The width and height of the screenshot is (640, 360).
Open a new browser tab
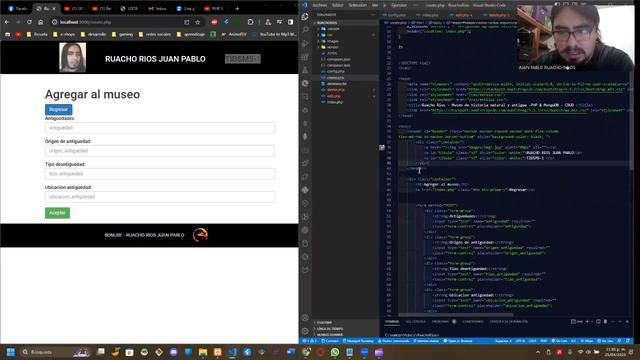(237, 8)
